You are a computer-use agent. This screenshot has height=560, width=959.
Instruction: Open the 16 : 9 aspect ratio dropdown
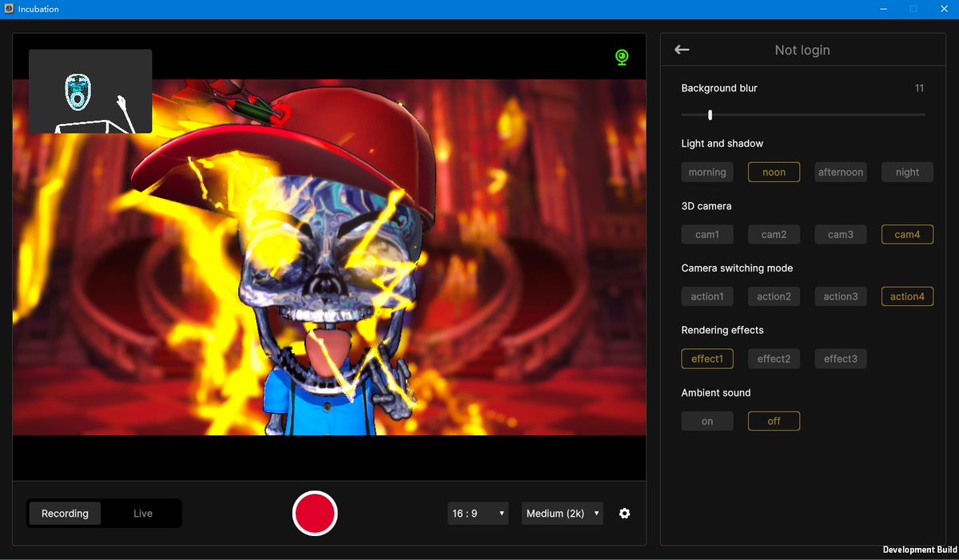point(478,514)
